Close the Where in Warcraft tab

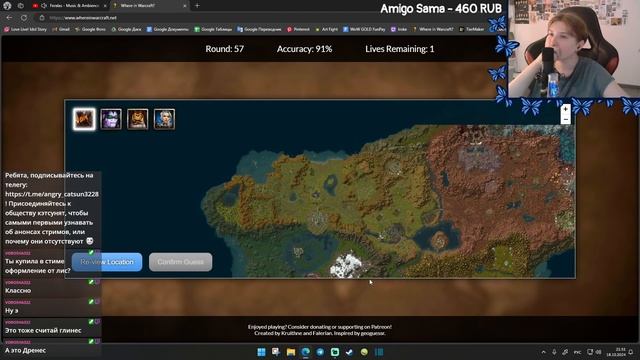click(184, 6)
